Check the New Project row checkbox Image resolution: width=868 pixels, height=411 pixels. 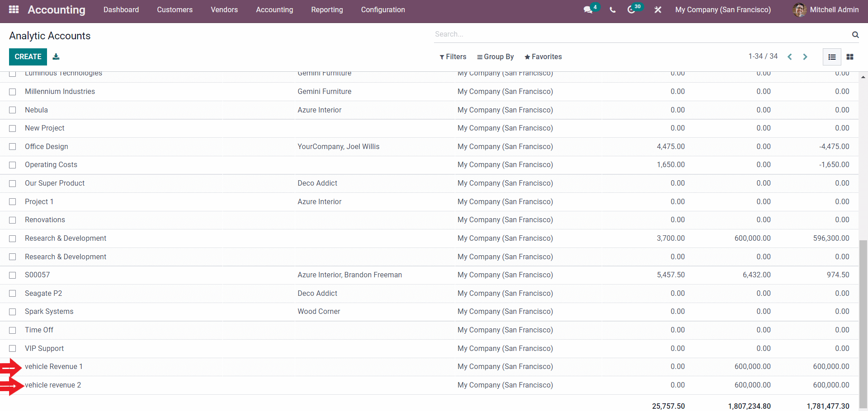[13, 128]
